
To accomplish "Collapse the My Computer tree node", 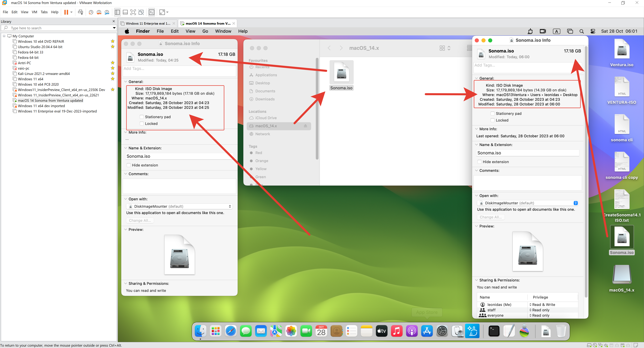I will click(x=4, y=36).
